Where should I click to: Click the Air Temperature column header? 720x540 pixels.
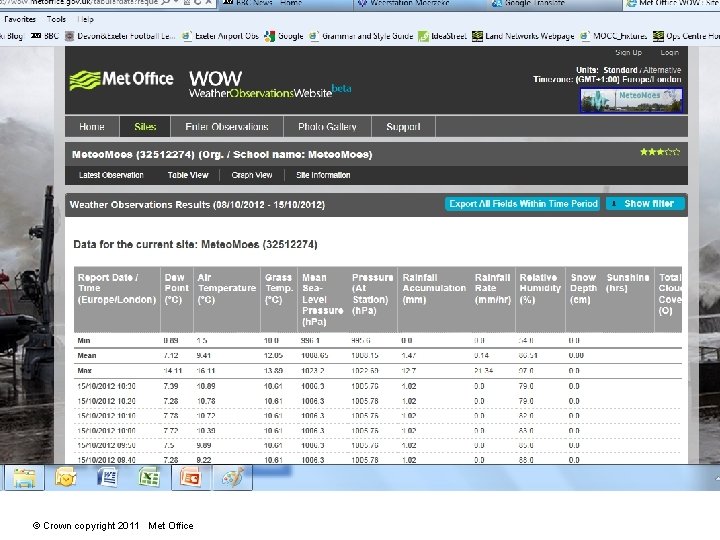pos(227,299)
